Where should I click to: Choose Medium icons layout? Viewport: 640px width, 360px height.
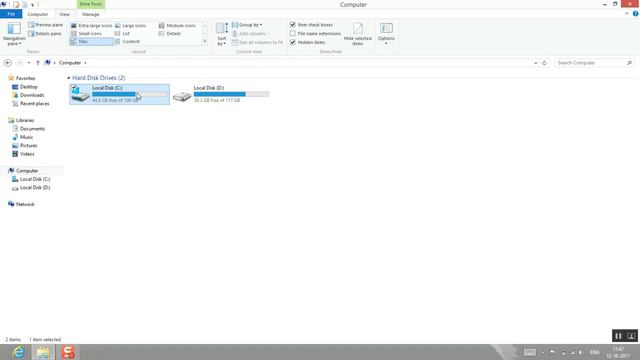click(177, 25)
